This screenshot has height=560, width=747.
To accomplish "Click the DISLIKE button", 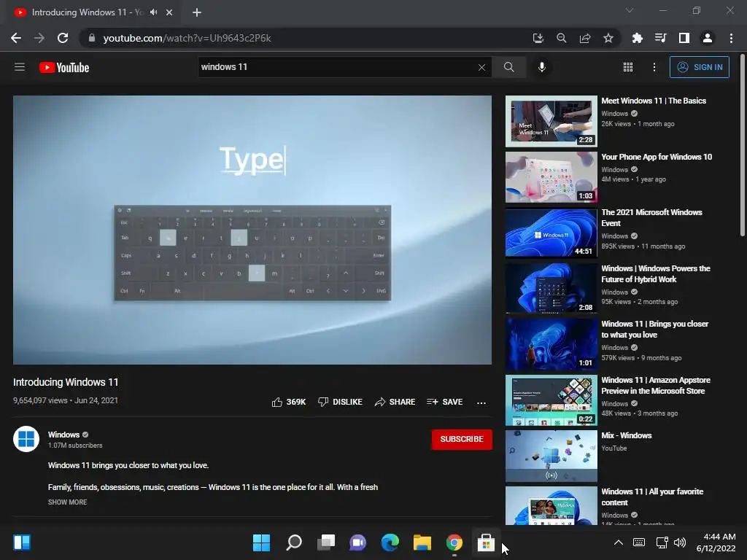I will (340, 402).
